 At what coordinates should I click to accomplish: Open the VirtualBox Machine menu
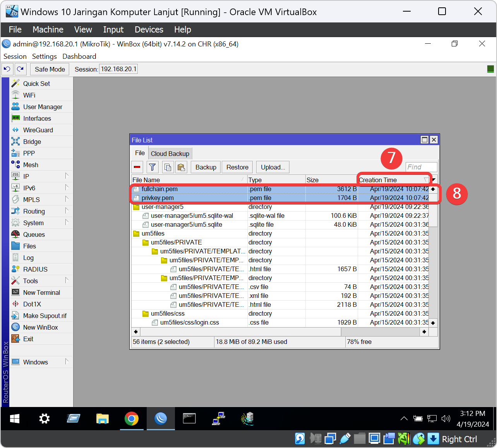point(48,30)
